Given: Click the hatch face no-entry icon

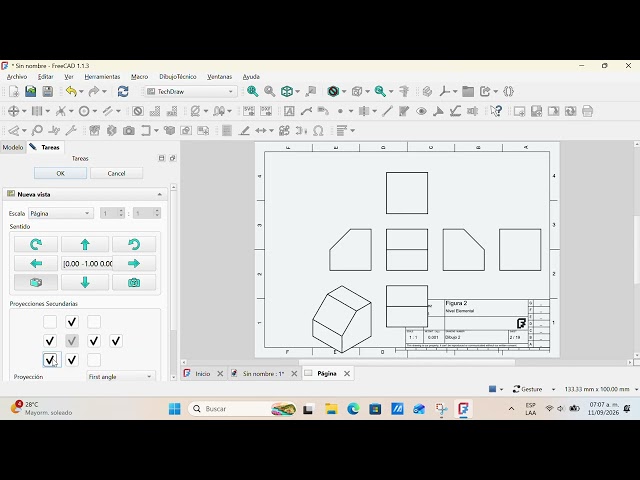Looking at the screenshot, I should pos(138,111).
